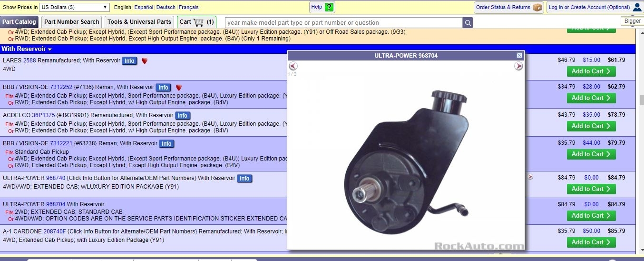Click Log In or Create Account link
This screenshot has height=261, width=644.
pyautogui.click(x=589, y=7)
